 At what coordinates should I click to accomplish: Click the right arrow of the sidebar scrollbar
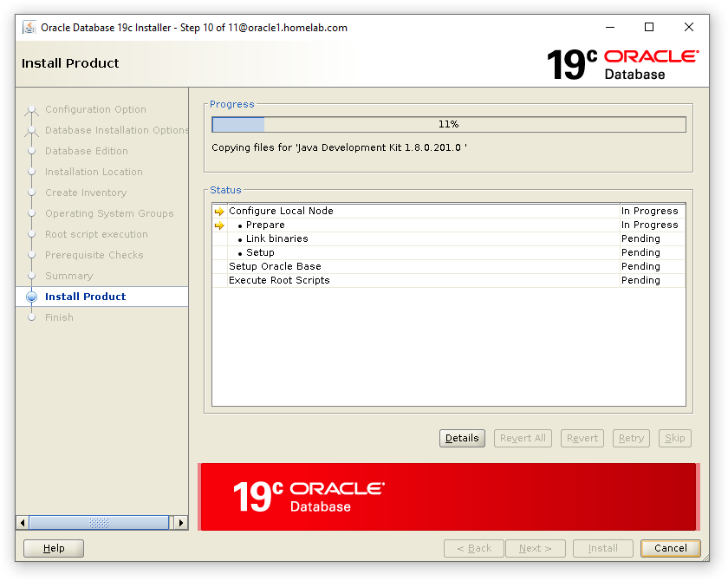coord(180,523)
